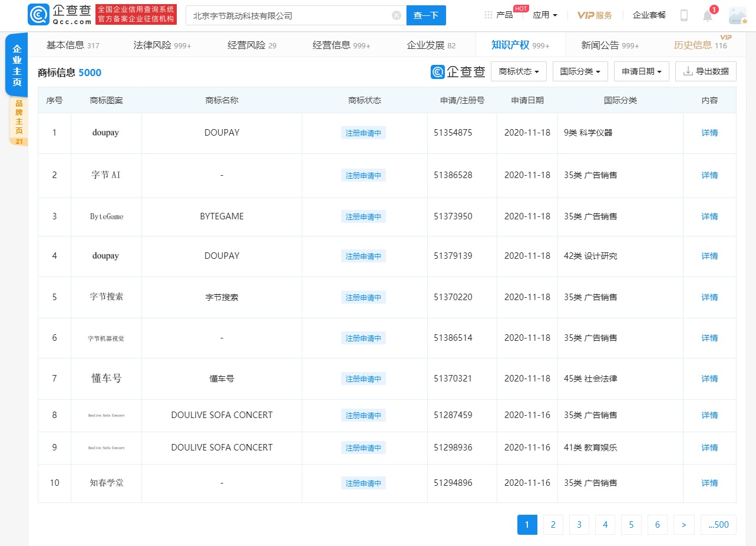Screen dimensions: 756x546
Task: Click the 懂车号 trademark image
Action: tap(106, 379)
